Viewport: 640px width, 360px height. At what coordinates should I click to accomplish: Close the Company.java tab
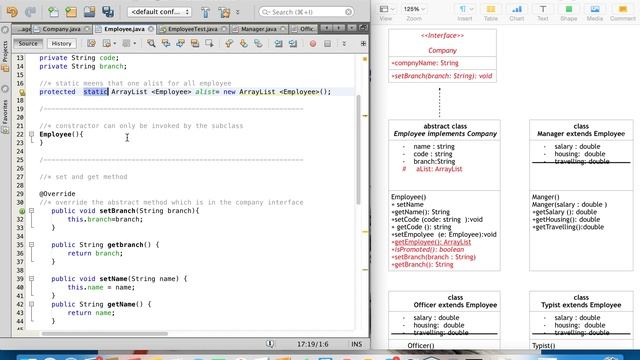point(87,29)
